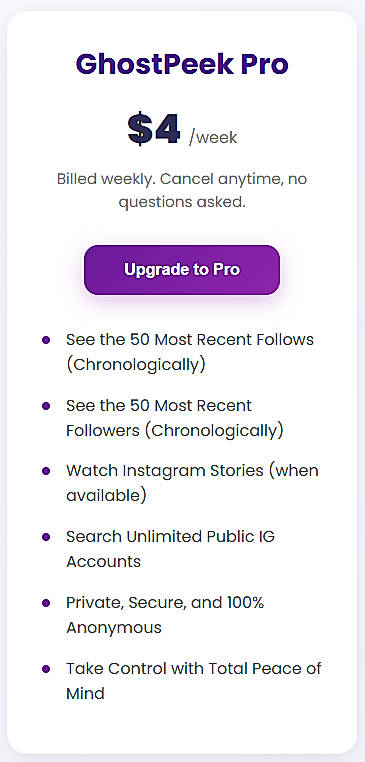Select the Take Control with Total Peace of Mind text

pyautogui.click(x=194, y=680)
